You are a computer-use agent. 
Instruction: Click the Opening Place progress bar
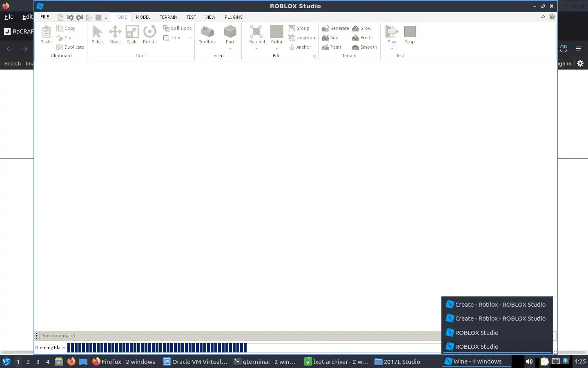coord(254,348)
